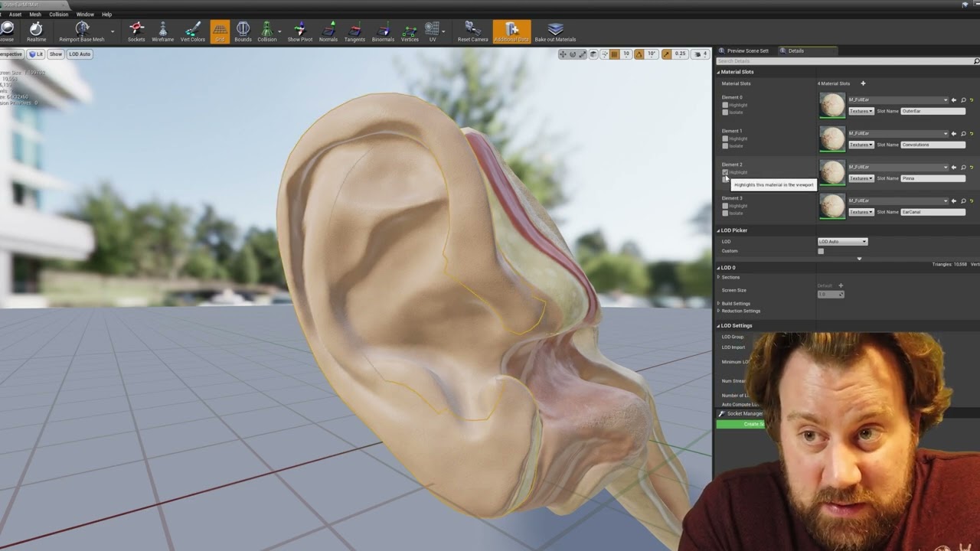
Task: Click LOD Auto button in viewport
Action: [x=80, y=54]
